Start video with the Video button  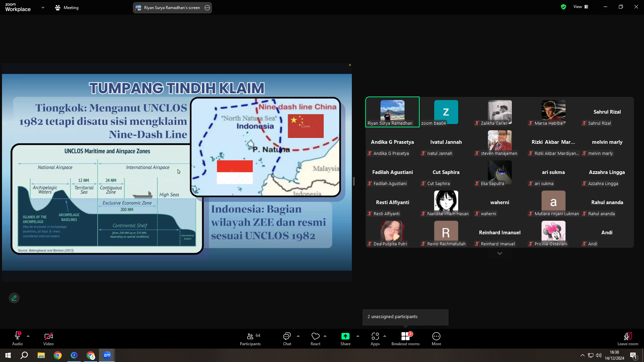click(x=48, y=339)
